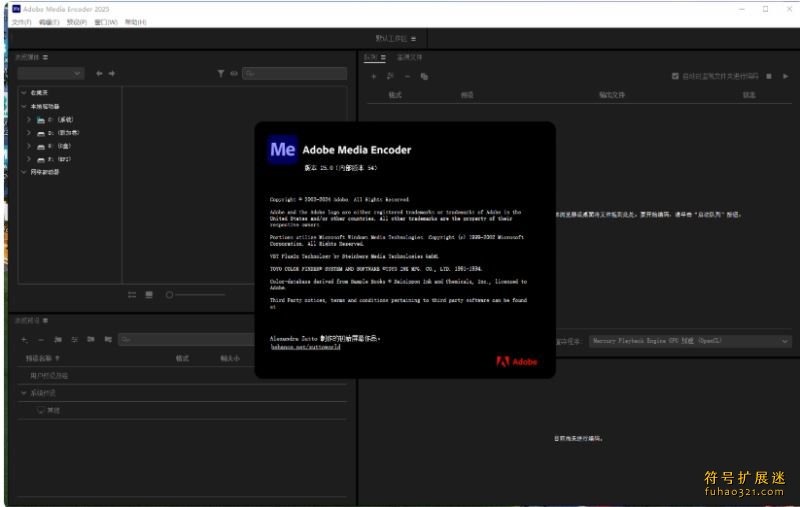Stop the queue with stop button
The width and height of the screenshot is (800, 507).
pyautogui.click(x=769, y=76)
